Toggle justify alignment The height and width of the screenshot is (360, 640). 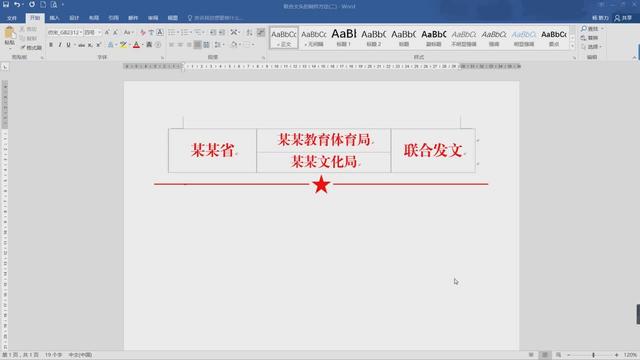pyautogui.click(x=198, y=45)
